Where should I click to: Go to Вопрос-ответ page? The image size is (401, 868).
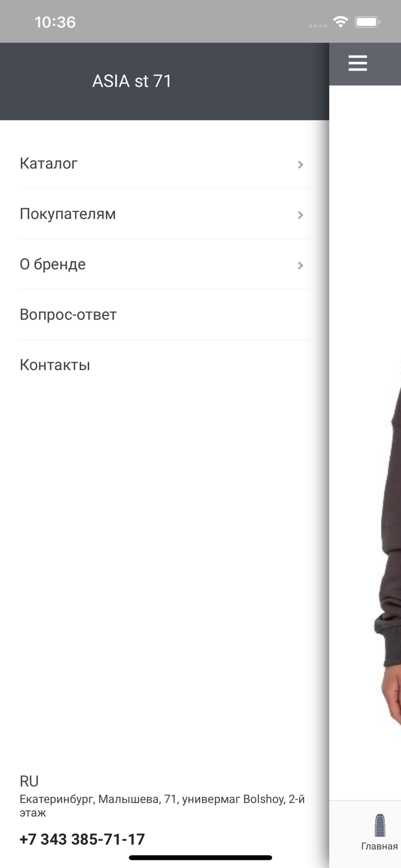(x=165, y=315)
